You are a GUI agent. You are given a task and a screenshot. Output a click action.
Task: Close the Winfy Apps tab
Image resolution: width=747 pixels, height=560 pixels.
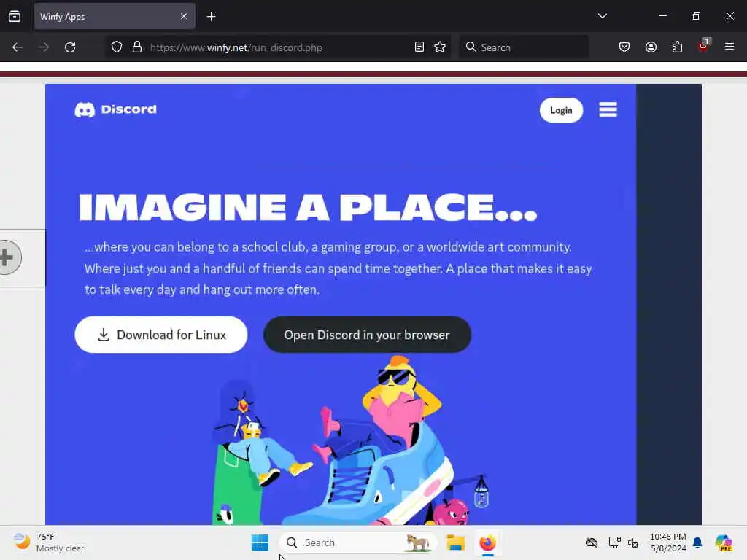(184, 16)
